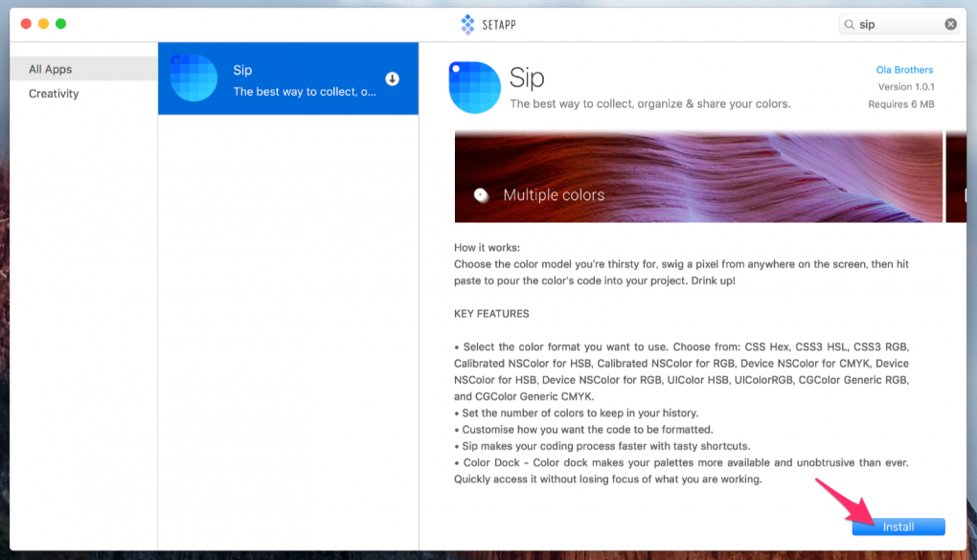Image resolution: width=977 pixels, height=560 pixels.
Task: Open the Multiple colors screenshot
Action: [x=697, y=177]
